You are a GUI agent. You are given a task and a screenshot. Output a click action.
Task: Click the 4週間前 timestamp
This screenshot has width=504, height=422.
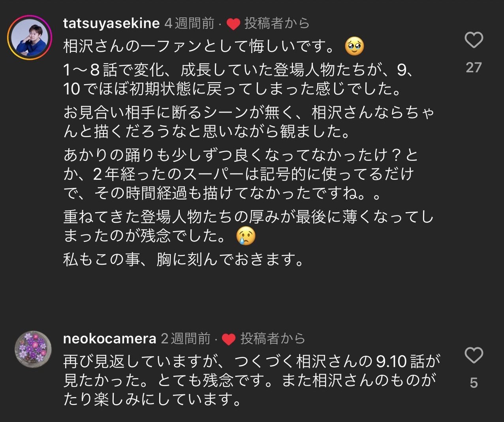click(189, 24)
